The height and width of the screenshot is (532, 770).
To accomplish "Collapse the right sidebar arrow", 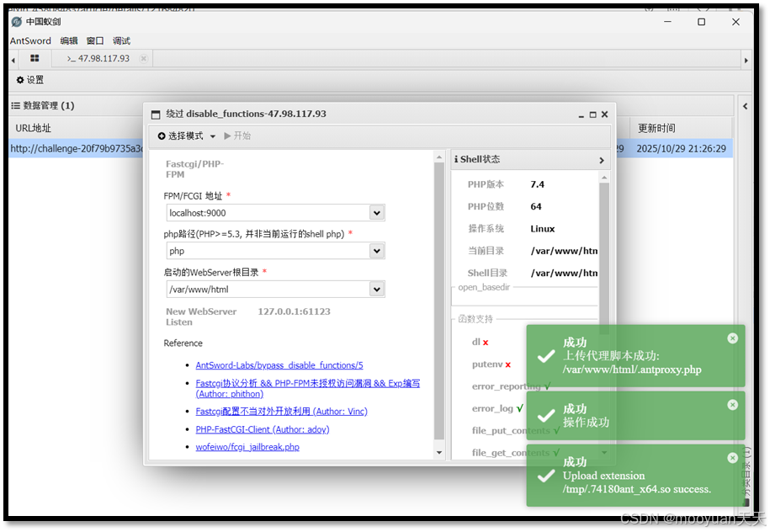I will click(745, 106).
